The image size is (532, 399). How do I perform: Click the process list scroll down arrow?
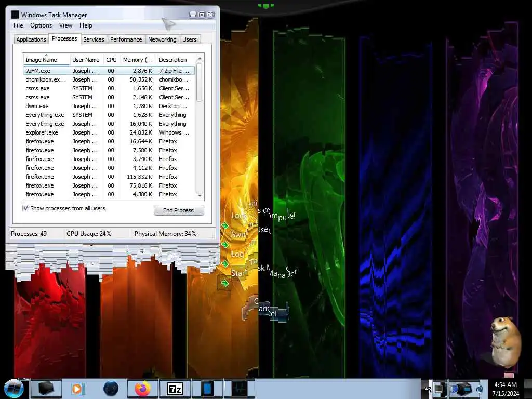[x=199, y=195]
